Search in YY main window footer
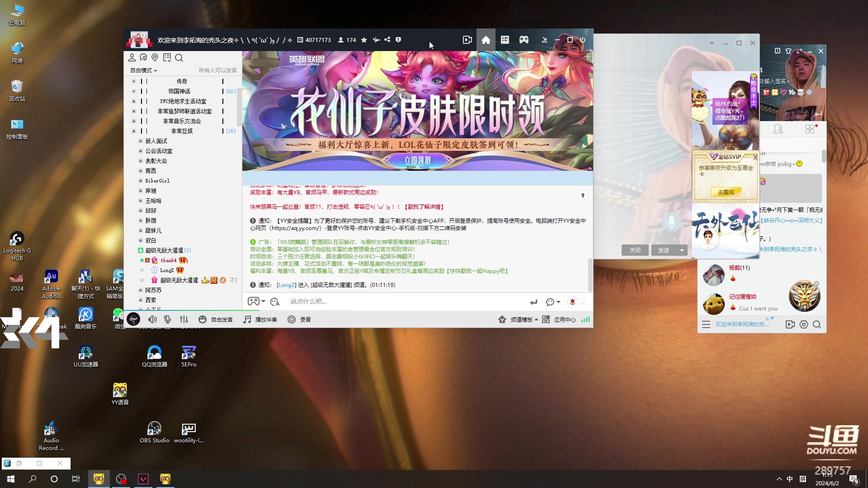The width and height of the screenshot is (868, 488). point(817,324)
